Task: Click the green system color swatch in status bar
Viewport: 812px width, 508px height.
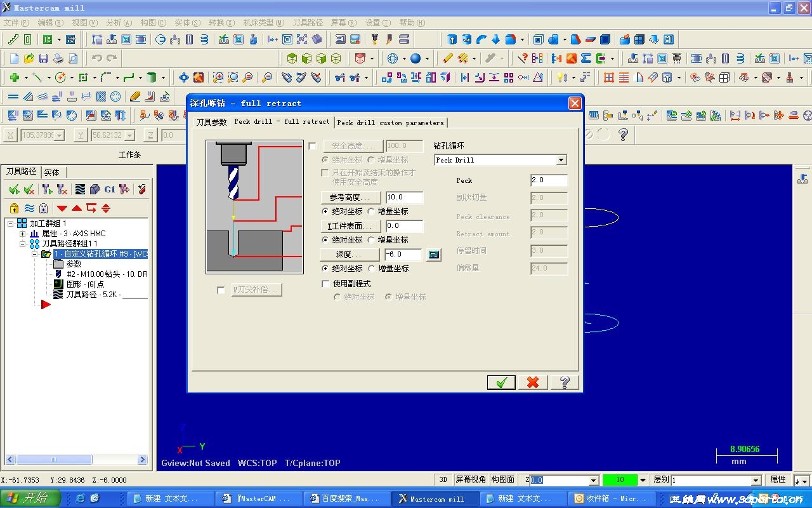Action: tap(620, 480)
